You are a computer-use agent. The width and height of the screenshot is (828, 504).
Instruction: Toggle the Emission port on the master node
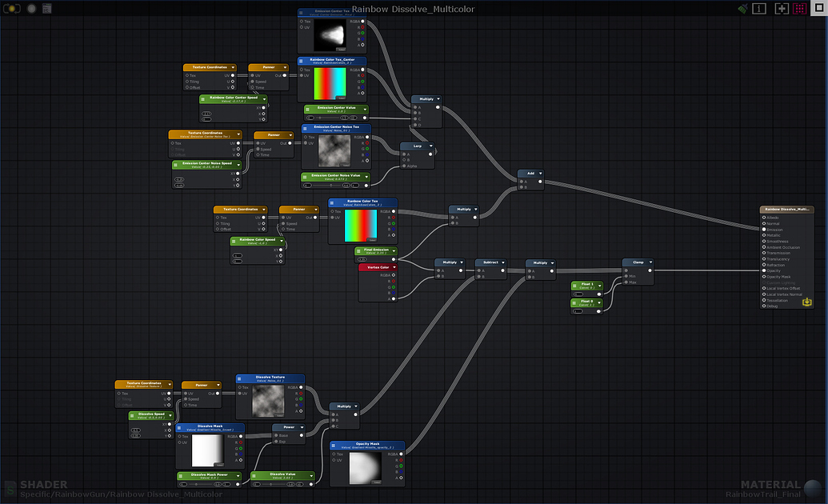(764, 228)
